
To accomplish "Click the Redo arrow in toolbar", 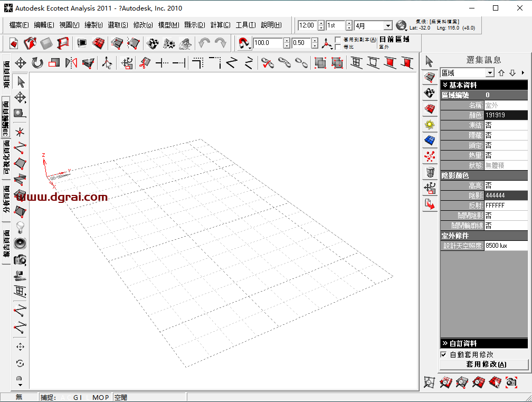I will coord(221,43).
